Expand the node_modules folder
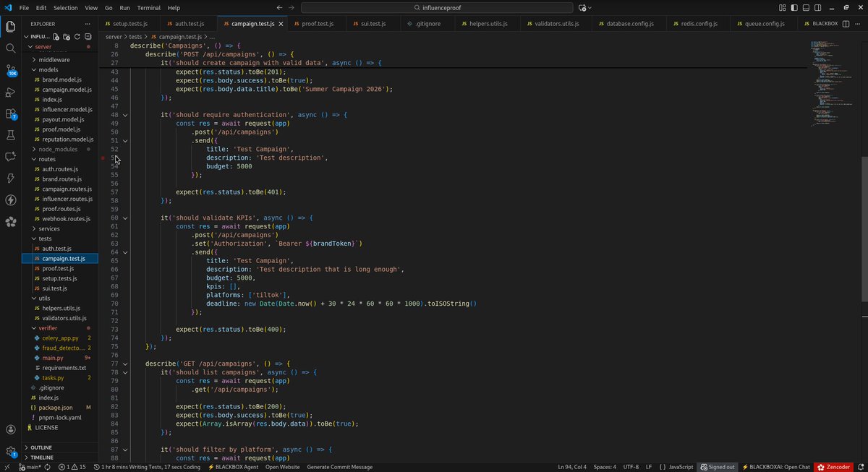The height and width of the screenshot is (472, 868). tap(57, 149)
